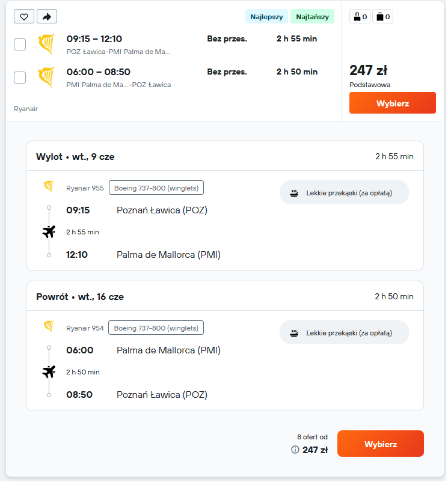This screenshot has height=482, width=448.
Task: Click the heart favorite icon
Action: point(23,17)
